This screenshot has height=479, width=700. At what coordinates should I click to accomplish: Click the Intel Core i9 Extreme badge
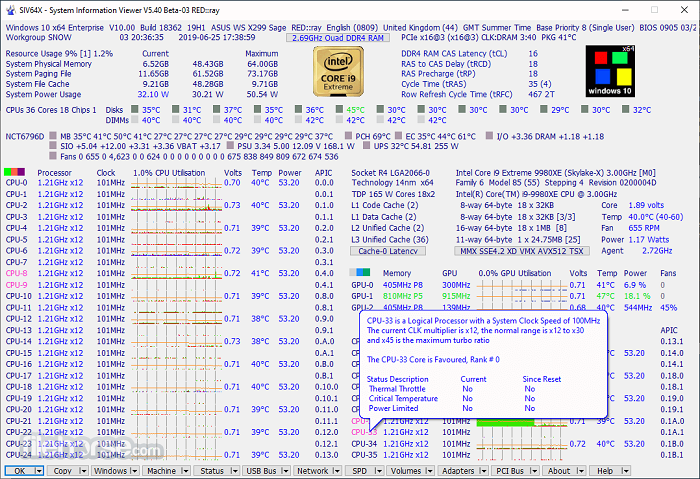pos(338,71)
